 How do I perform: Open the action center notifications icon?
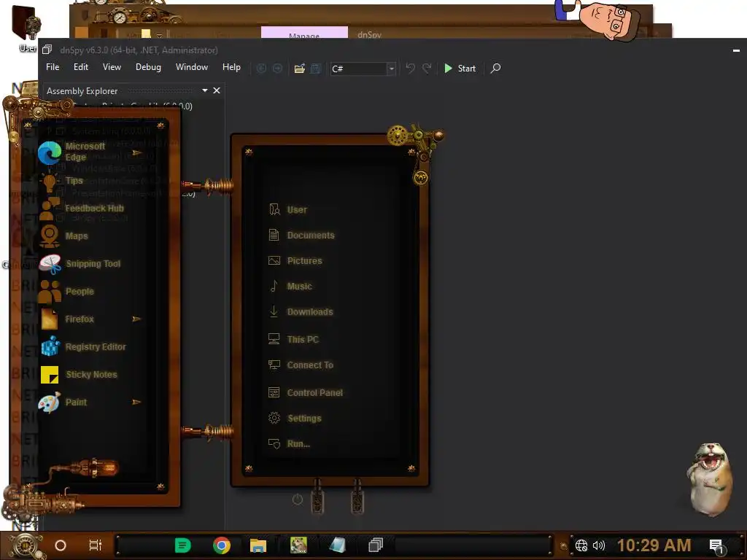pyautogui.click(x=716, y=545)
